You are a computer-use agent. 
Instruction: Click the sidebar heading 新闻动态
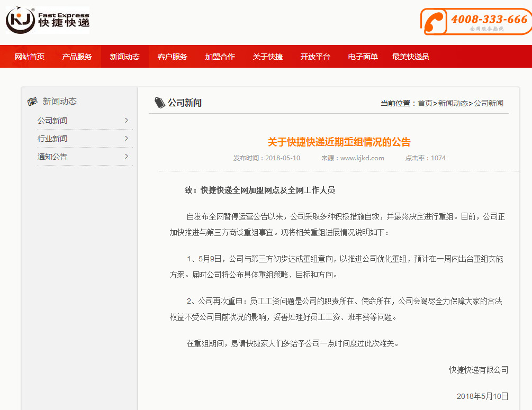60,102
